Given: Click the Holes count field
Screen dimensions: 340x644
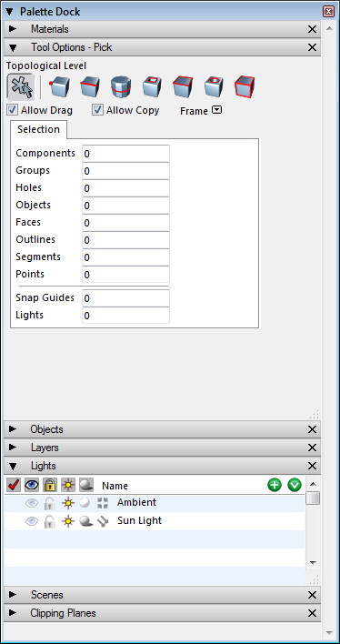Looking at the screenshot, I should pyautogui.click(x=125, y=187).
